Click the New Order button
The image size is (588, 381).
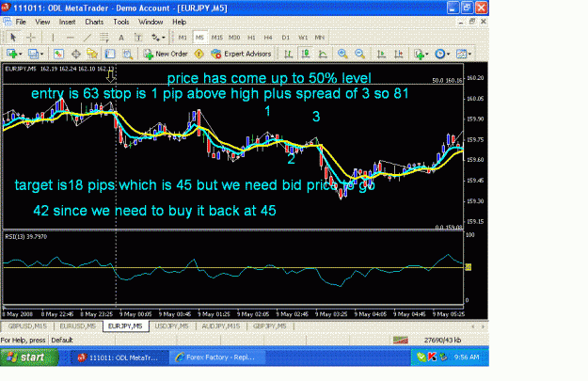[166, 54]
